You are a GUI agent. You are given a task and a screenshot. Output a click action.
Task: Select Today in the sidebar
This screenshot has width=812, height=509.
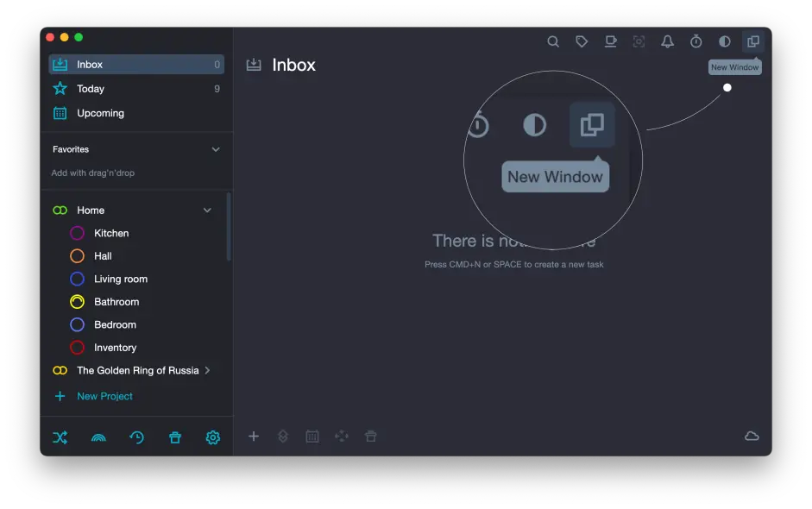tap(91, 89)
